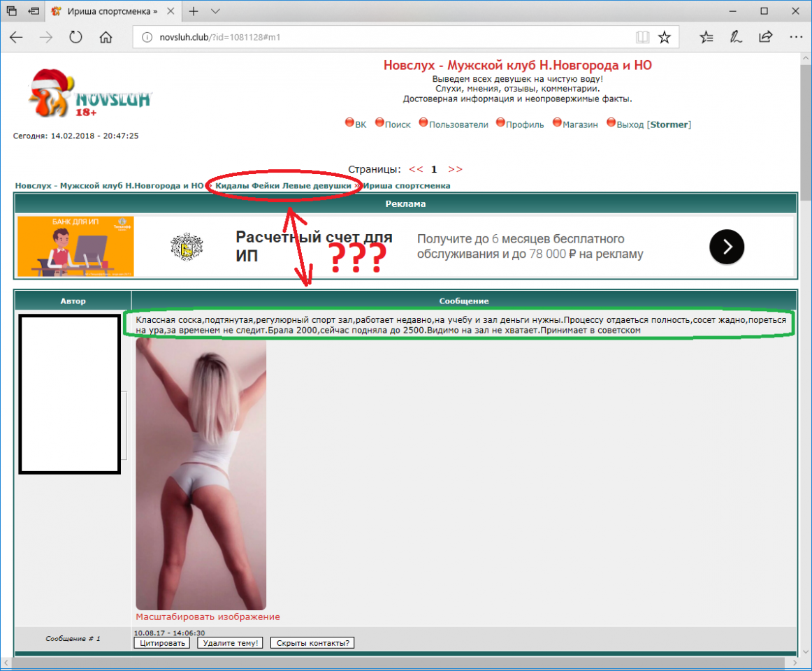The image size is (812, 671).
Task: Click the browser Back arrow
Action: point(16,37)
